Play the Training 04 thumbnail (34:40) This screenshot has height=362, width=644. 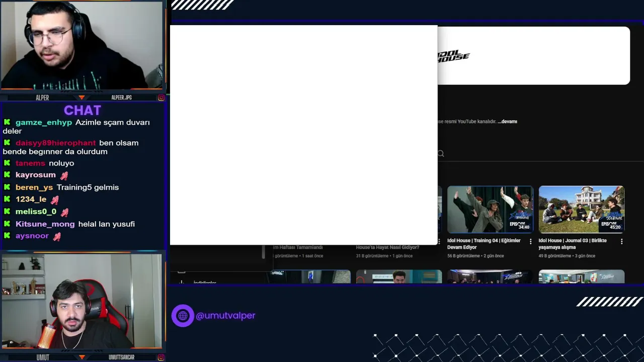(x=490, y=209)
